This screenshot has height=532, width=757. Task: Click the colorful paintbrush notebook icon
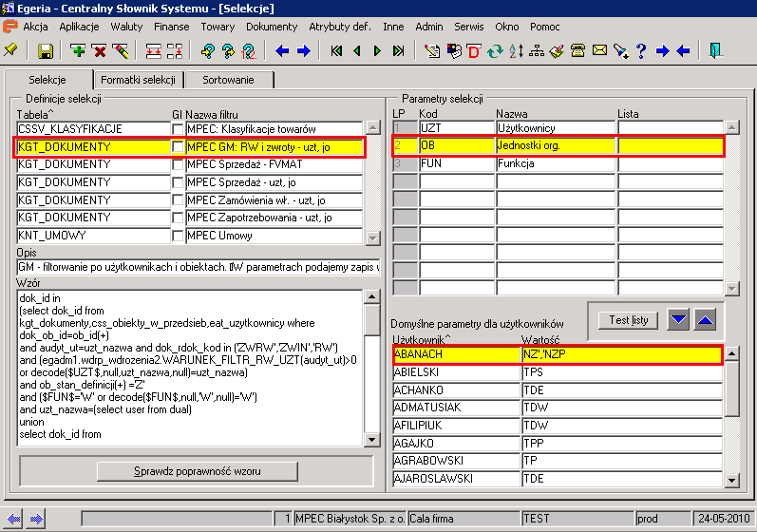coord(557,50)
